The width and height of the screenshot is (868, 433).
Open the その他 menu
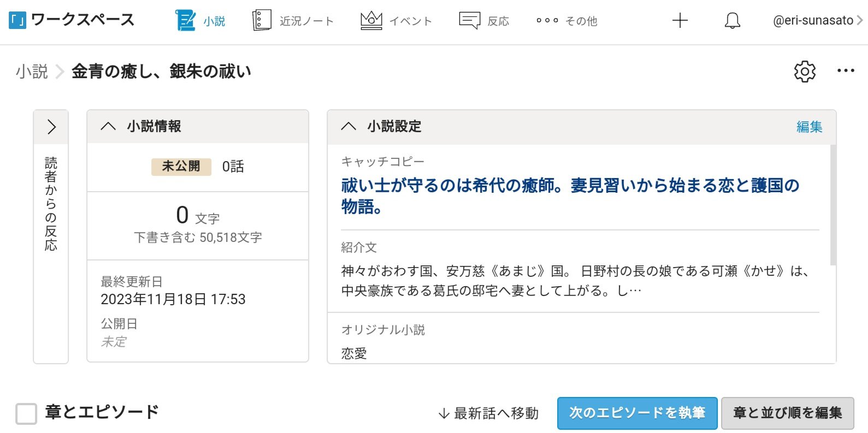coord(566,21)
